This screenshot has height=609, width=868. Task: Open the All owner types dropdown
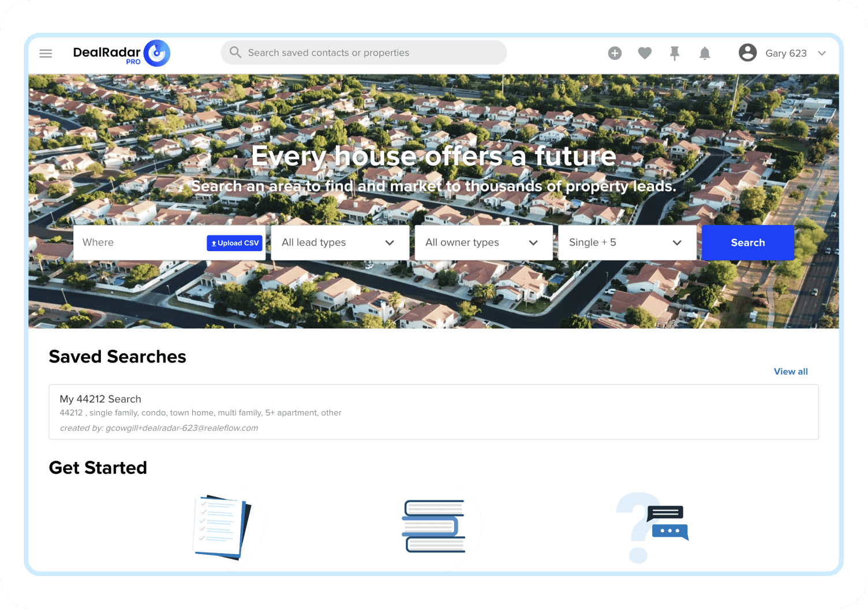pos(484,242)
